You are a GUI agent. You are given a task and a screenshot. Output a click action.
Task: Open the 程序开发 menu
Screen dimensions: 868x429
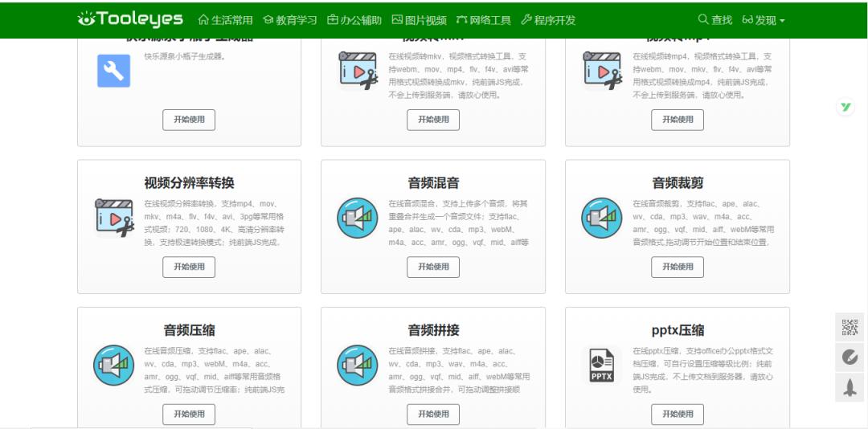pyautogui.click(x=549, y=20)
